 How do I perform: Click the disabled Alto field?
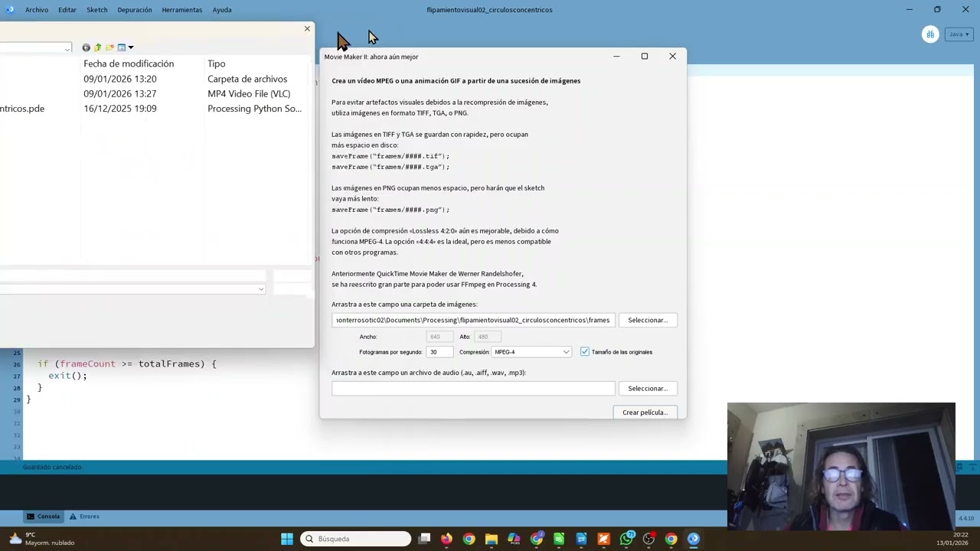pos(487,337)
